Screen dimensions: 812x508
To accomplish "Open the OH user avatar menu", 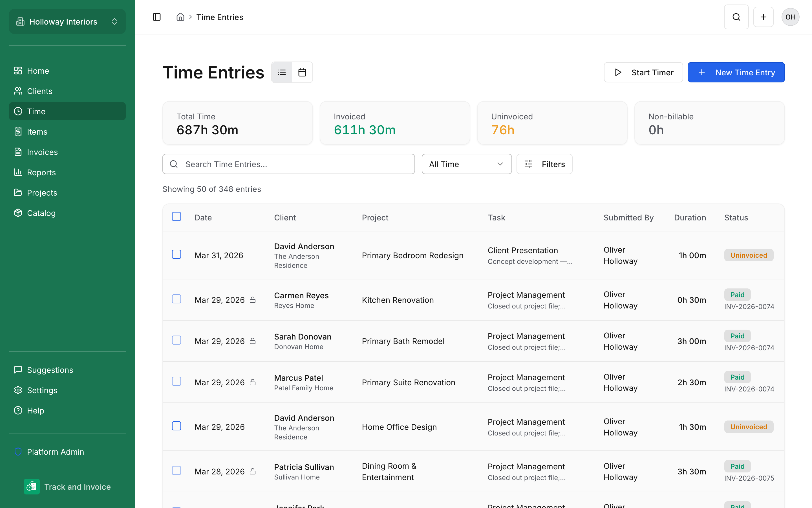I will (x=790, y=17).
